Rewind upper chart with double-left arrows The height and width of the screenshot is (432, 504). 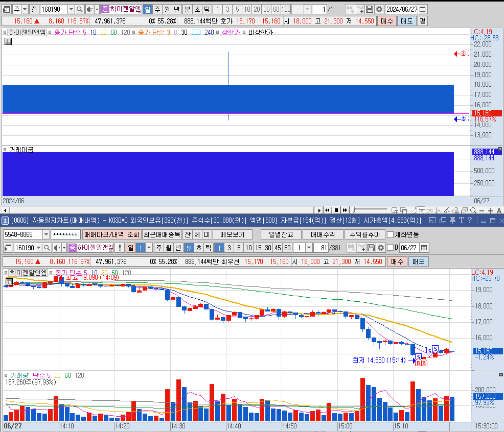tap(327, 210)
